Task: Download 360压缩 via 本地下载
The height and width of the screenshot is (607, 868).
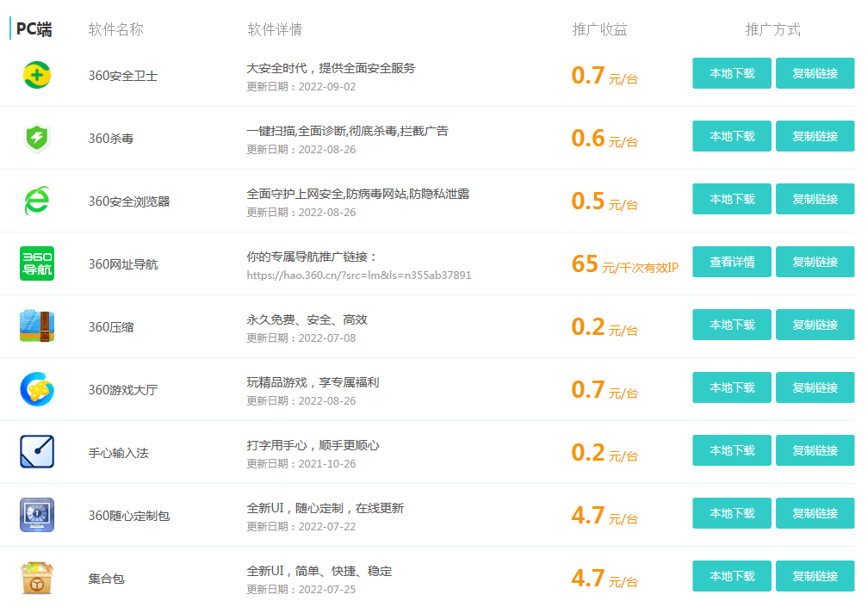Action: pos(732,325)
